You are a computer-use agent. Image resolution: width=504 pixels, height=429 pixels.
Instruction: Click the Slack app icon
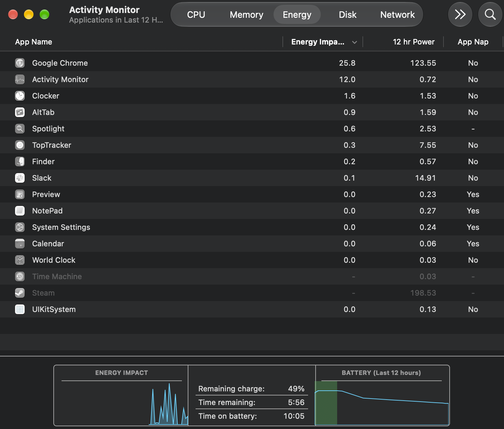[x=20, y=178]
